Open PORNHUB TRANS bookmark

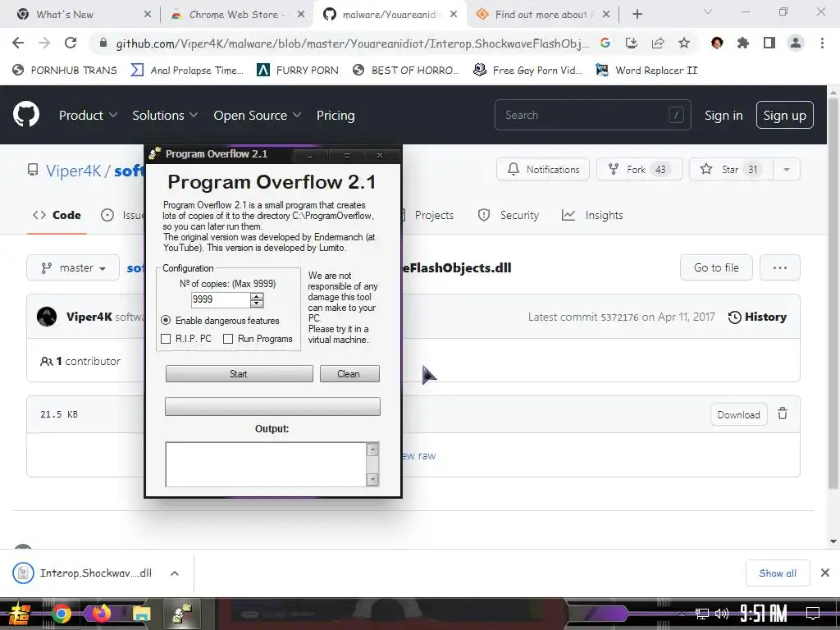tap(65, 71)
